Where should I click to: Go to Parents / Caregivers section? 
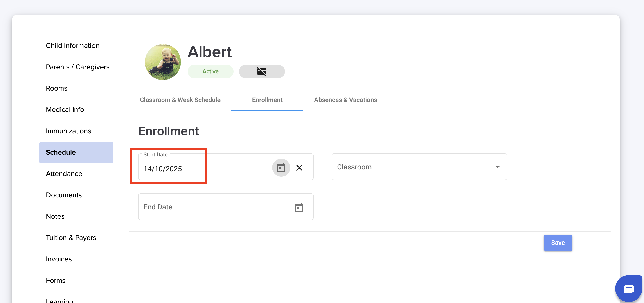77,67
